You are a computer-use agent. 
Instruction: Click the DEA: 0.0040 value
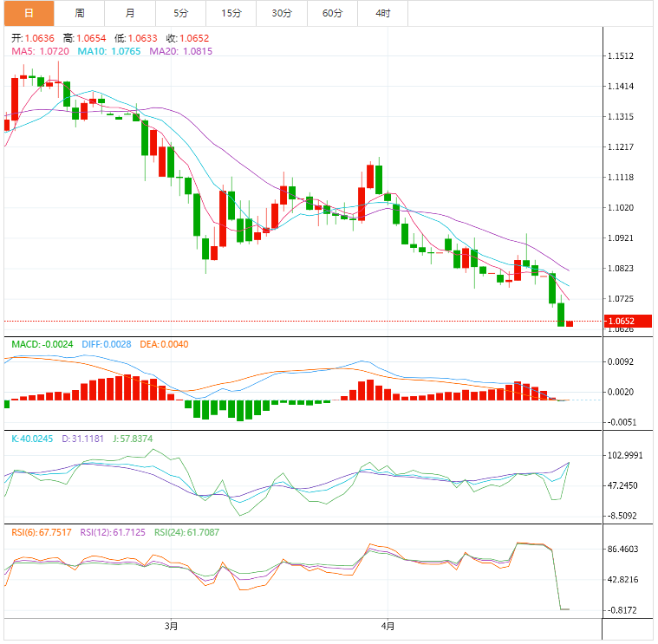(x=164, y=344)
